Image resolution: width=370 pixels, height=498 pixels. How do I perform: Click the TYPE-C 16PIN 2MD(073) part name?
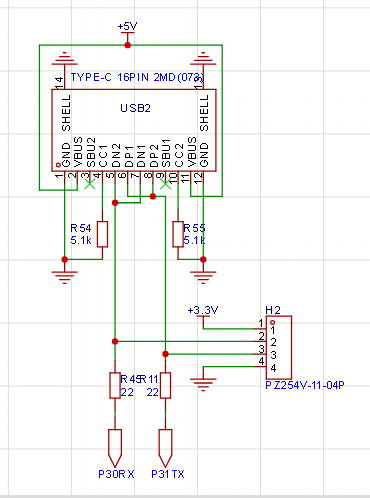coord(137,77)
